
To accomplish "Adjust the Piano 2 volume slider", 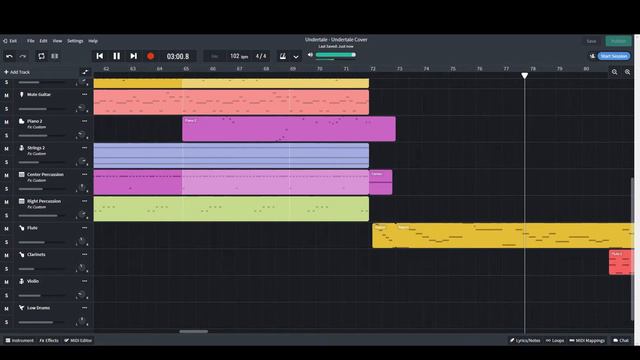I will point(41,136).
